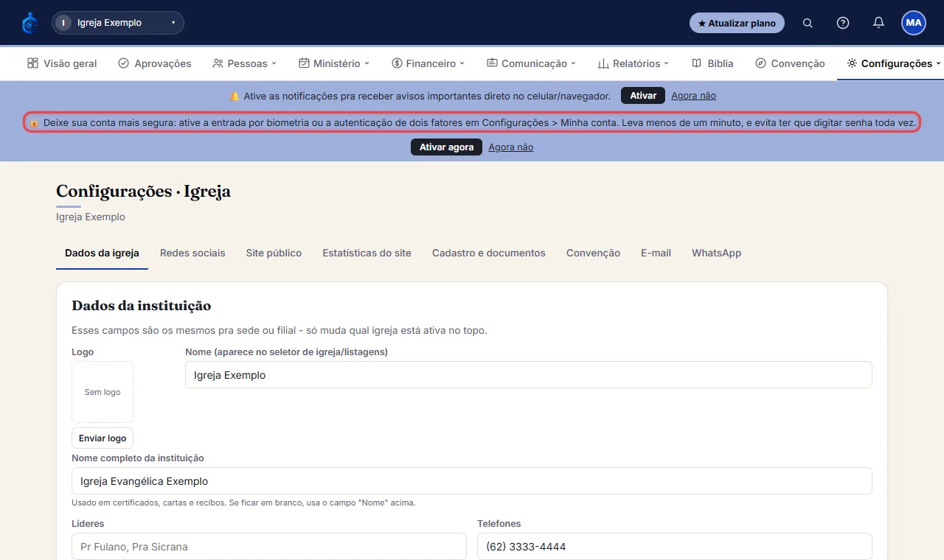Dismiss notifications banner with Agora não

click(693, 96)
